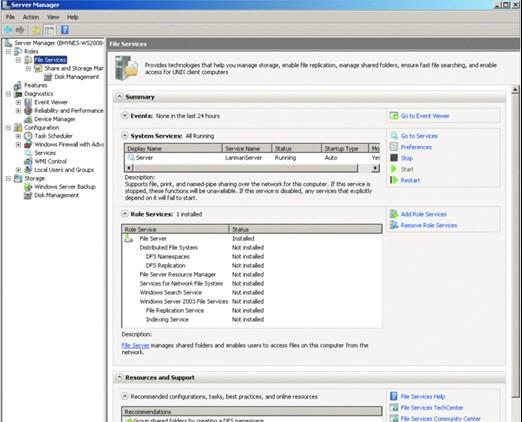The height and width of the screenshot is (422, 522).
Task: Expand the Event Viewer tree node
Action: [18, 102]
